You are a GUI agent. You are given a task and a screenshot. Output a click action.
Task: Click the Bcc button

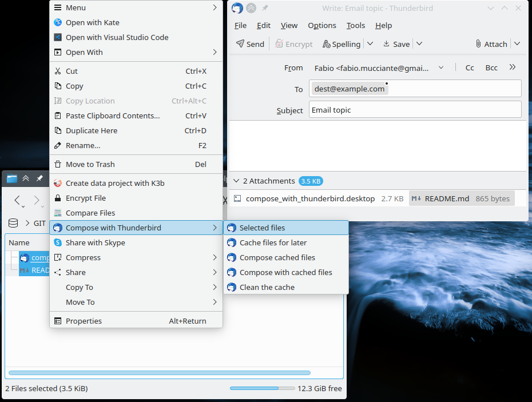(491, 68)
